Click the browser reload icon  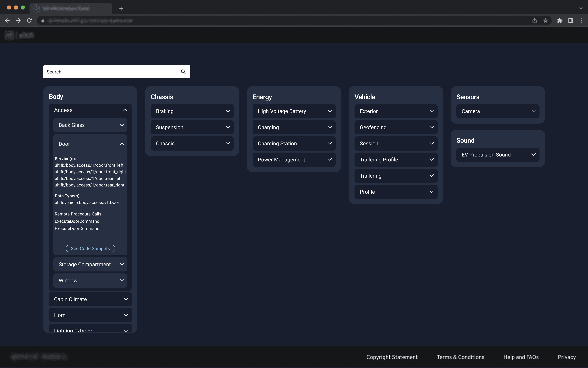point(29,20)
